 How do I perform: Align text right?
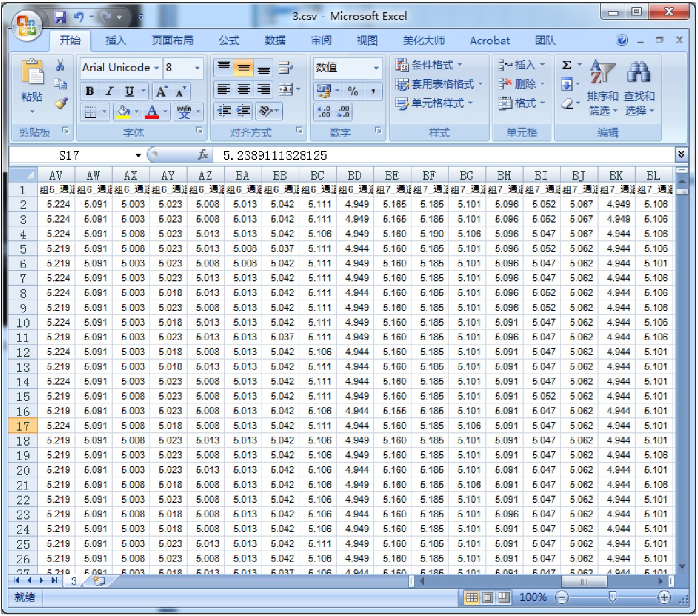pyautogui.click(x=263, y=89)
